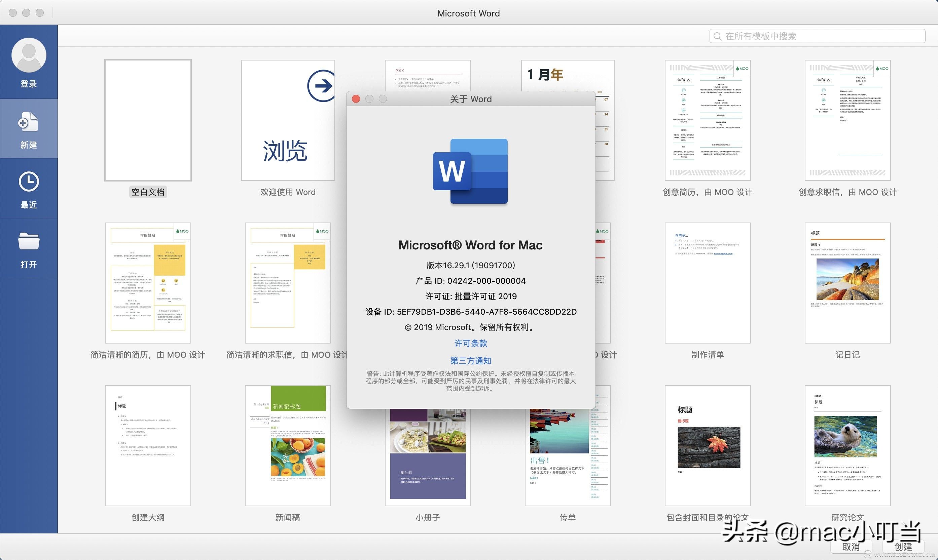This screenshot has width=938, height=560.
Task: Click the Open folder icon
Action: pyautogui.click(x=29, y=241)
